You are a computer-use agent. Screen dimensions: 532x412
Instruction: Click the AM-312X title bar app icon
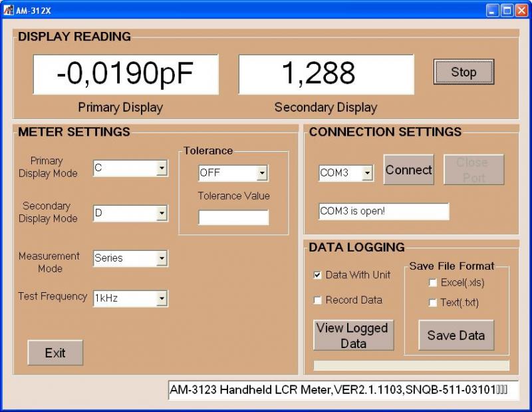(8, 10)
